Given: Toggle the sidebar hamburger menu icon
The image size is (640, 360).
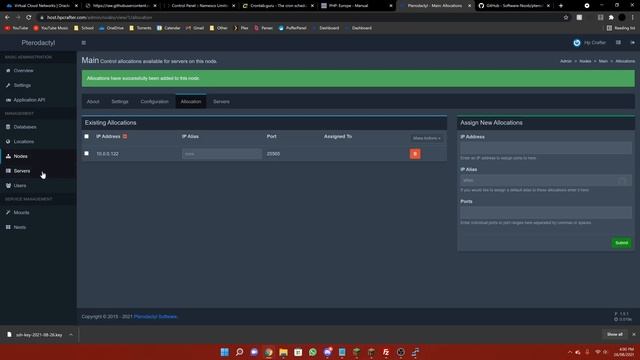Looking at the screenshot, I should tap(84, 43).
